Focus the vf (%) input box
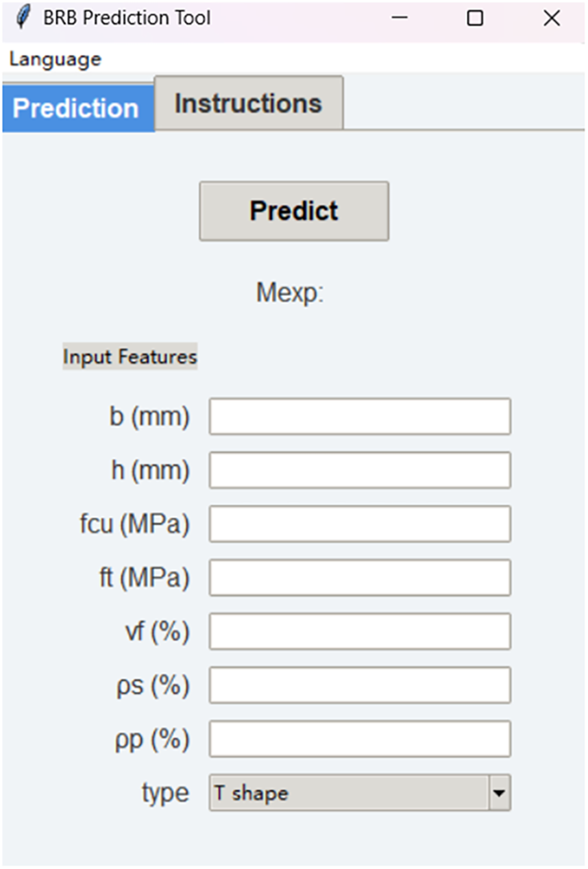588x869 pixels. click(360, 631)
